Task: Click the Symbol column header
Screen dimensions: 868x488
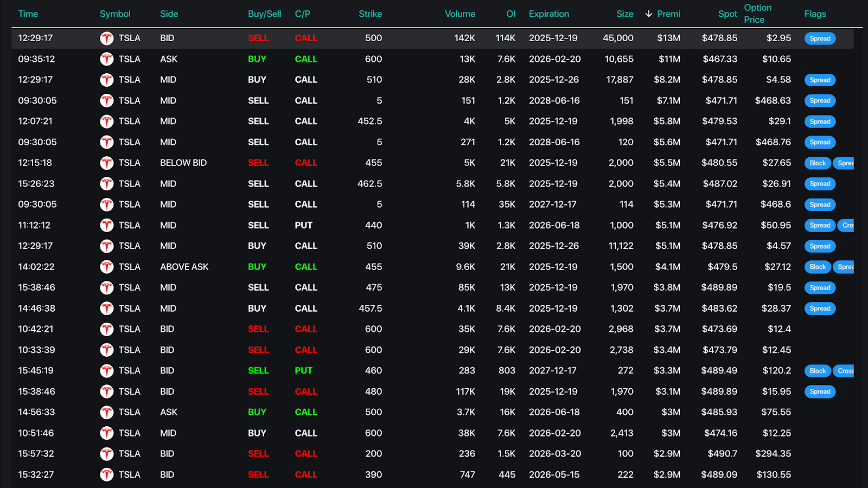Action: pyautogui.click(x=115, y=14)
